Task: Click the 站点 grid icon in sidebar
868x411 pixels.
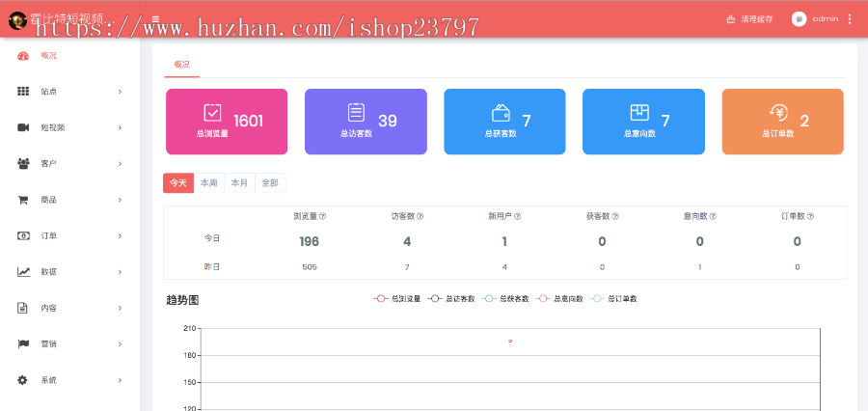Action: (x=23, y=92)
